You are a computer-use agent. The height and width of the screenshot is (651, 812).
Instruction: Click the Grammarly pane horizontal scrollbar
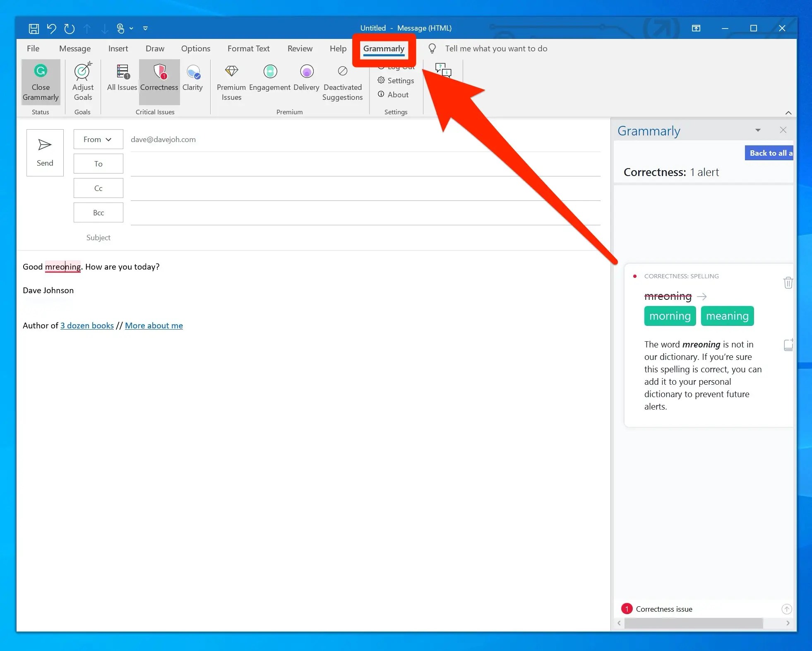point(693,623)
